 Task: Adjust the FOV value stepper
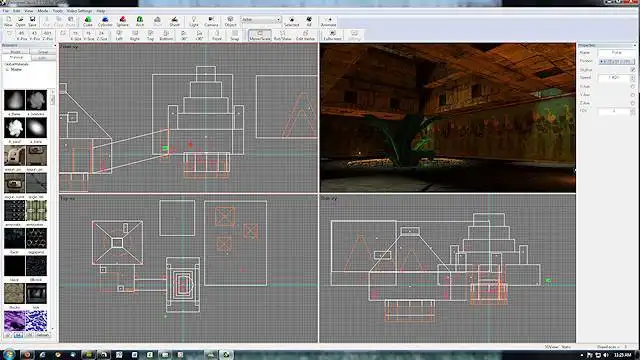click(633, 111)
